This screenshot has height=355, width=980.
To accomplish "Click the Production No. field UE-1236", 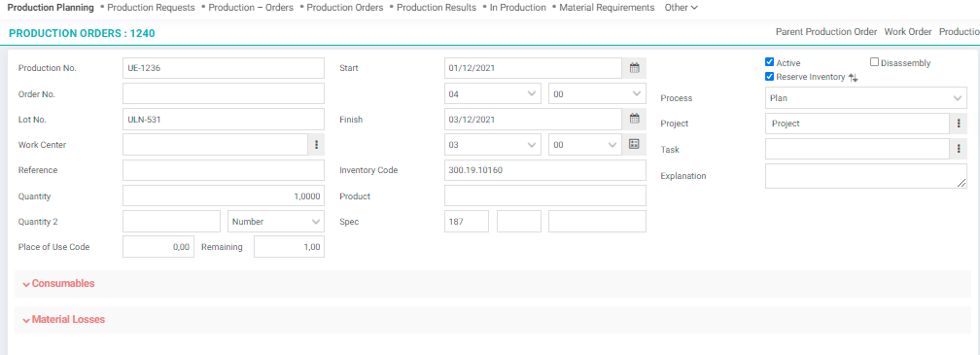I will (224, 68).
